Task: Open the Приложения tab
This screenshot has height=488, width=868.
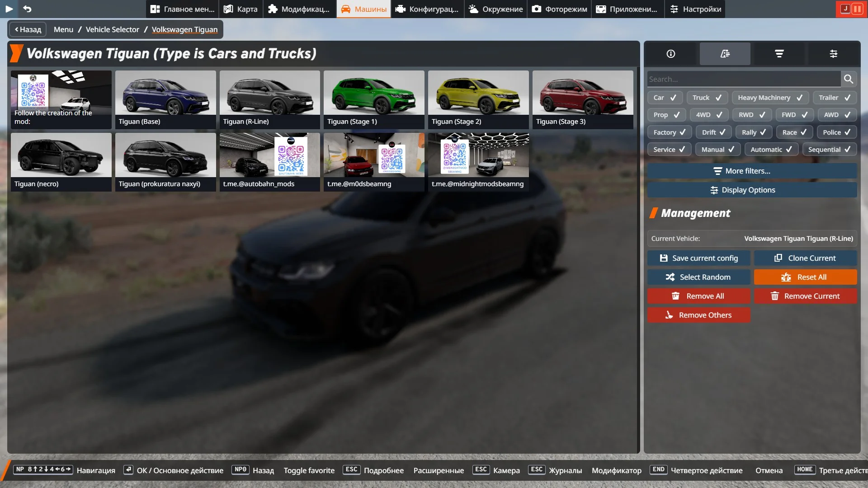Action: [627, 9]
